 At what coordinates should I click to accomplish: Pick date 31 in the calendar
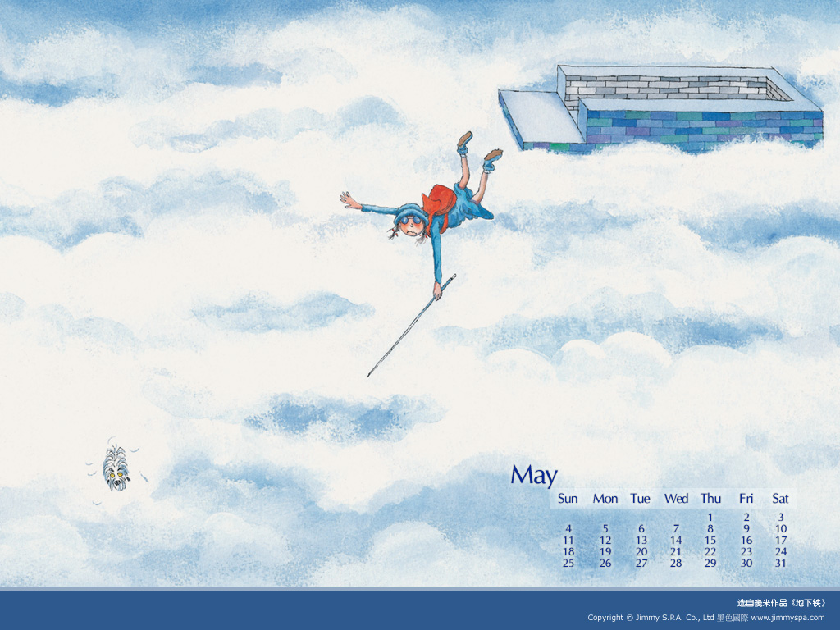pyautogui.click(x=780, y=564)
